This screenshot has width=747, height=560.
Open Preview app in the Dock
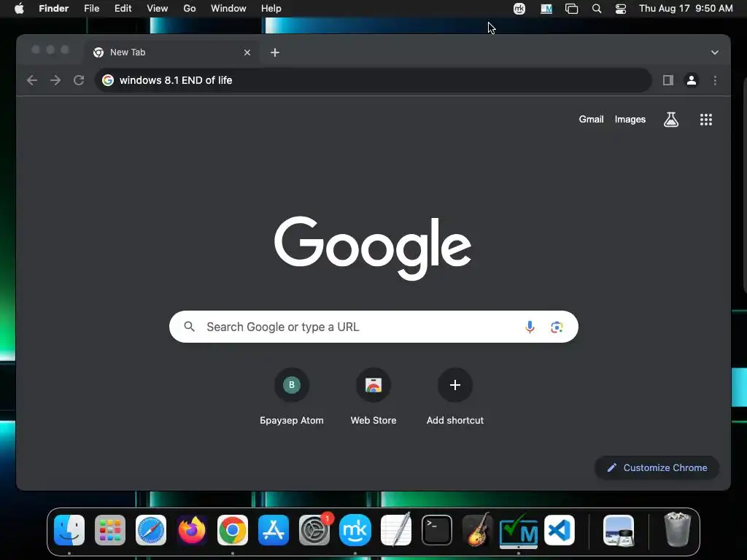coord(619,530)
